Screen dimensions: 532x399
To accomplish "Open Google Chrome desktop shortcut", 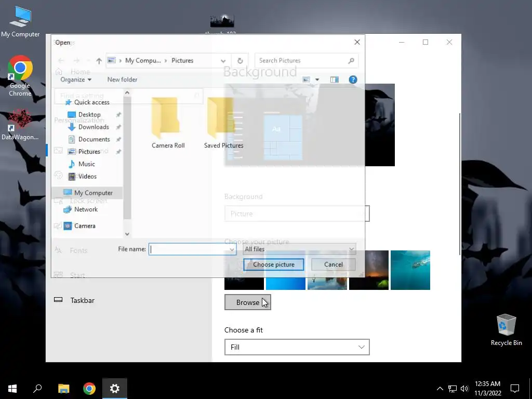I will 20,76.
